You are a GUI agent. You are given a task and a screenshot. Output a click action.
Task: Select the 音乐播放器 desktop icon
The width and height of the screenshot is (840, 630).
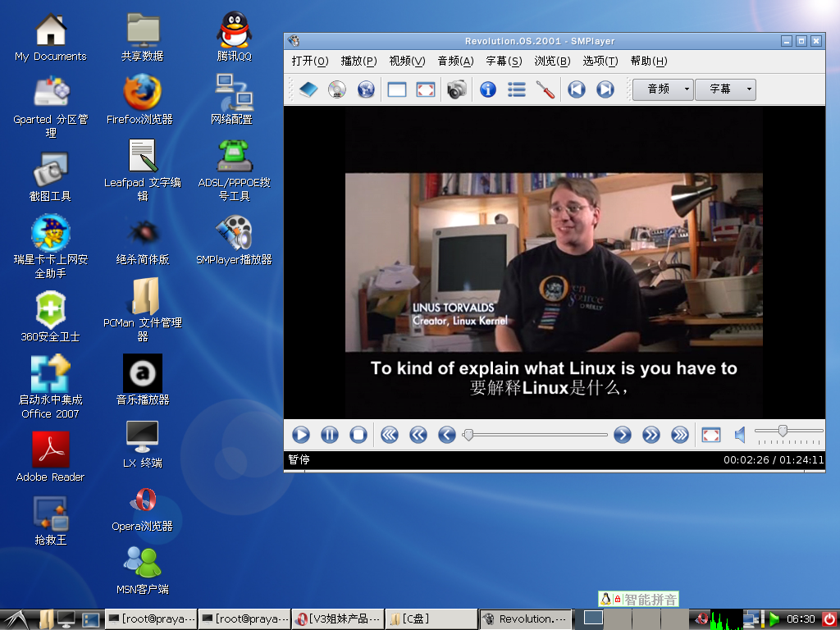143,379
